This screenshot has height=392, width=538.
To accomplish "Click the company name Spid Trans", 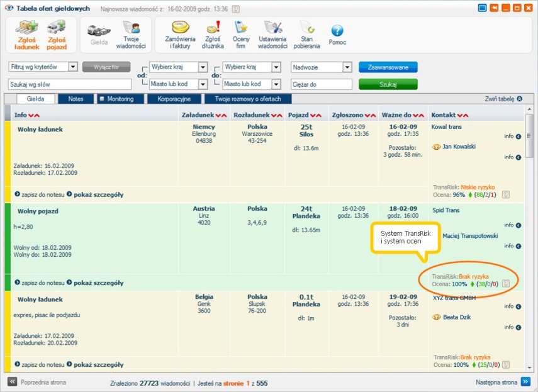I will [446, 210].
